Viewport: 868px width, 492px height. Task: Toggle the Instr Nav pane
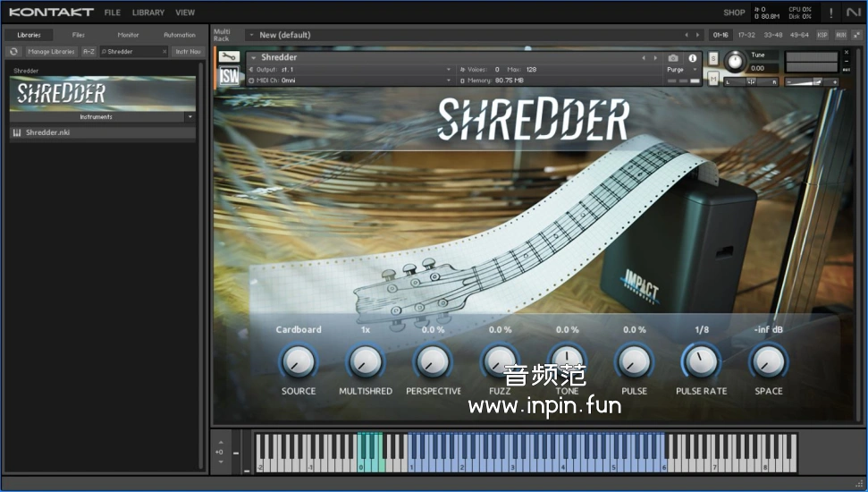click(x=188, y=52)
